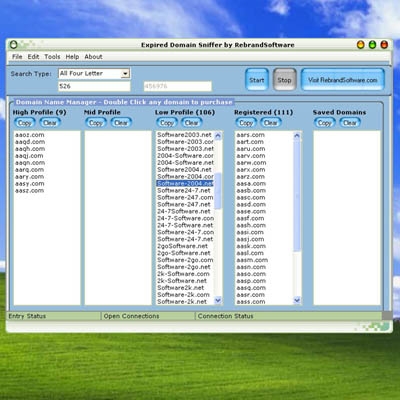Click up arrow of Registered list scrollbar
Image resolution: width=400 pixels, height=400 pixels.
coord(297,135)
